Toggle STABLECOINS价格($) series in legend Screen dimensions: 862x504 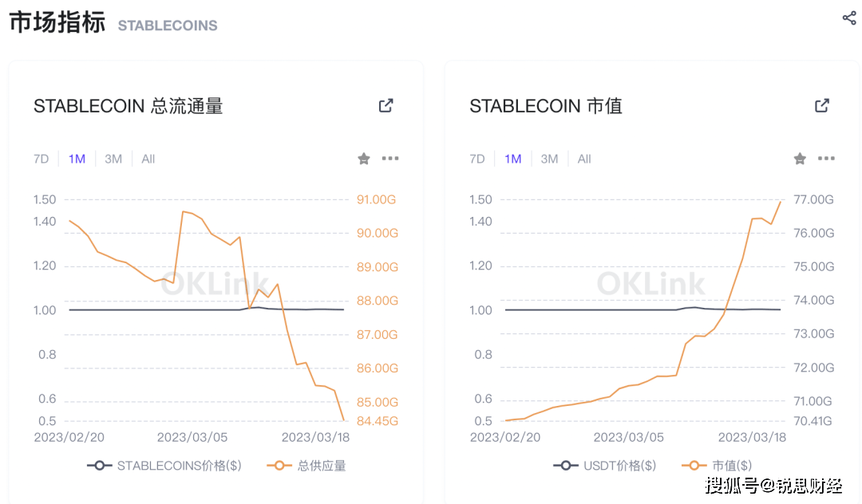164,466
